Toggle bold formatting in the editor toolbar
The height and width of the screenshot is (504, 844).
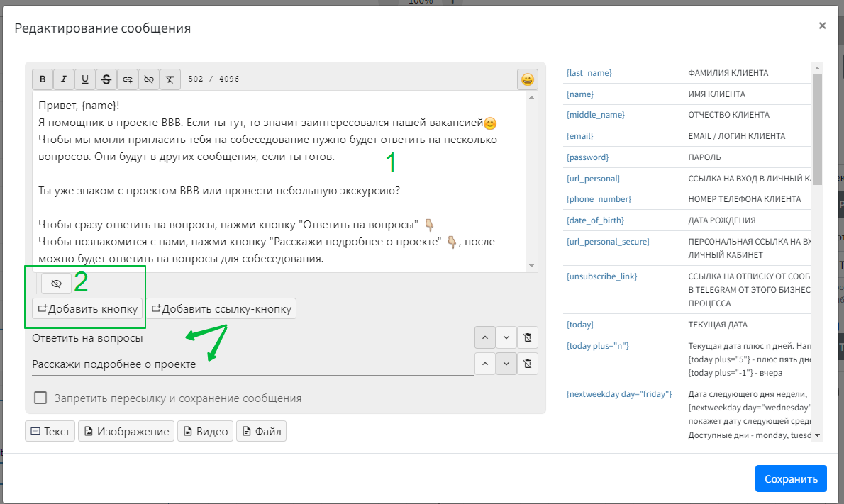[x=43, y=79]
